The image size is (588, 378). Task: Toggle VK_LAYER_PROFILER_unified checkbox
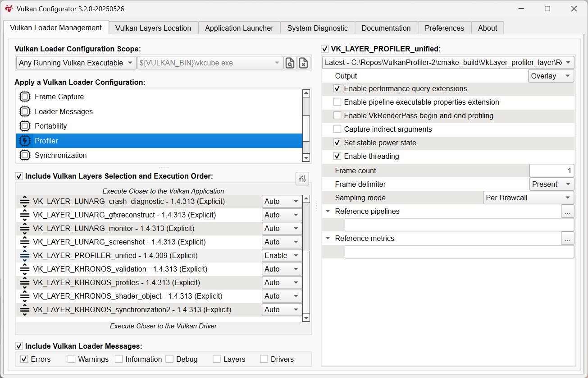click(325, 49)
